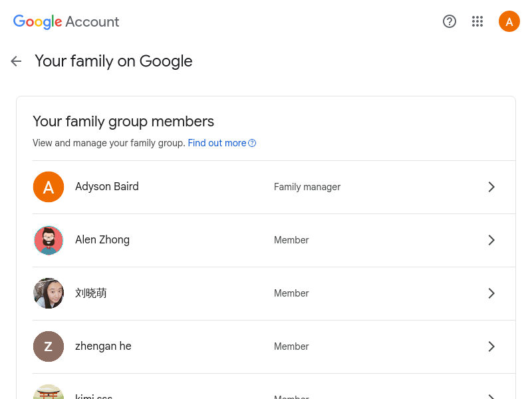Select the name Alen Zhong
Viewport: 532px width, 399px height.
[102, 239]
